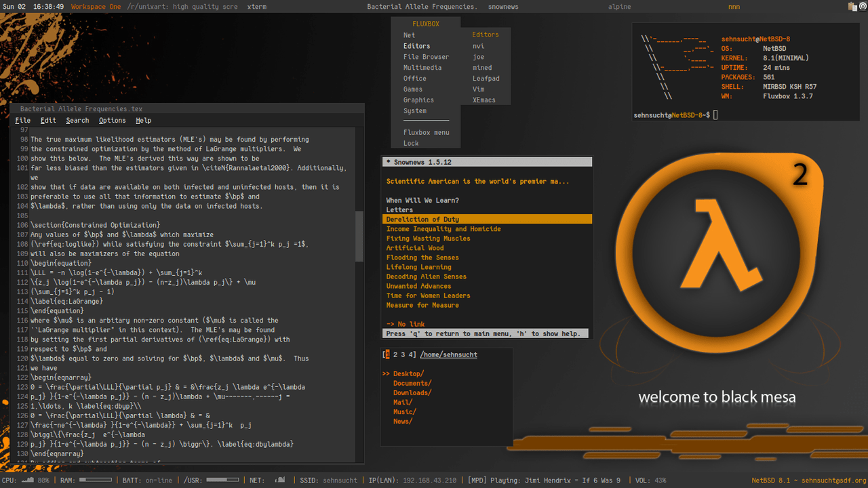Select the Music/ directory in nnn
This screenshot has width=868, height=488.
405,411
